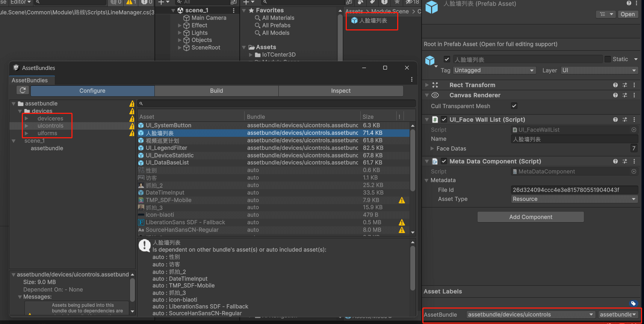Click the Add Component button

pos(530,217)
